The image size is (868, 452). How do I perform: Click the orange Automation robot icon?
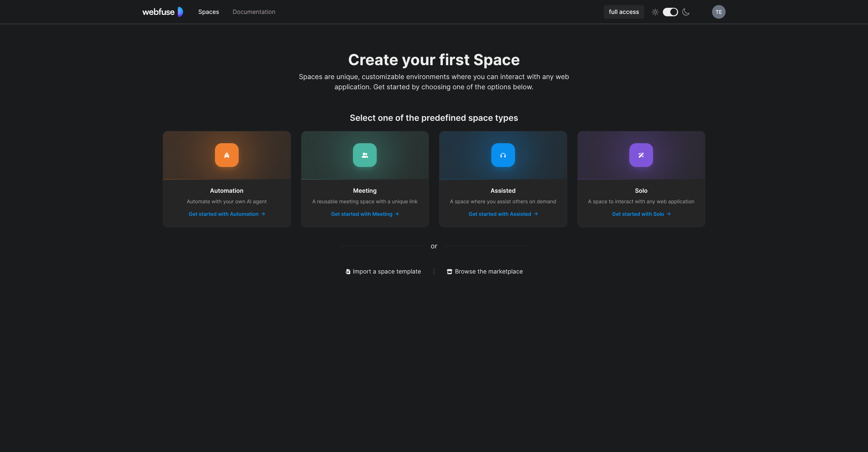click(226, 155)
